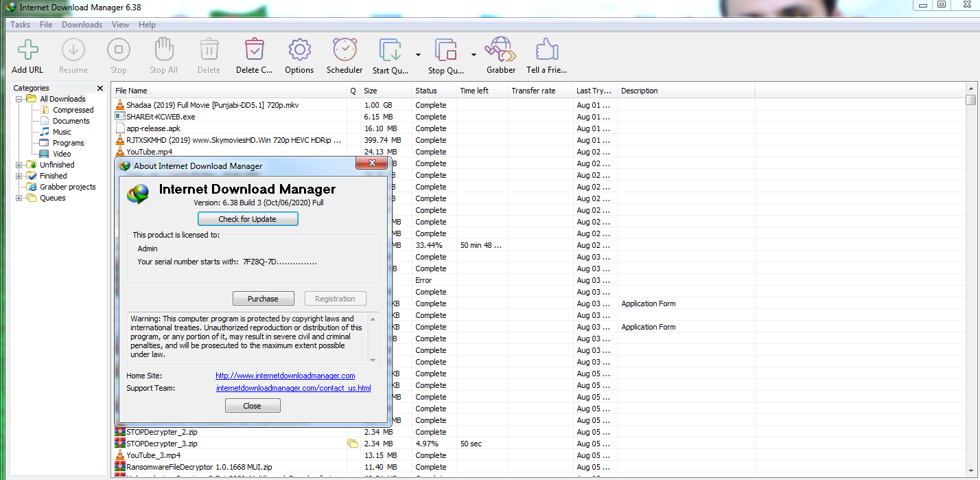The height and width of the screenshot is (480, 980).
Task: Sort by Description column header
Action: point(686,91)
